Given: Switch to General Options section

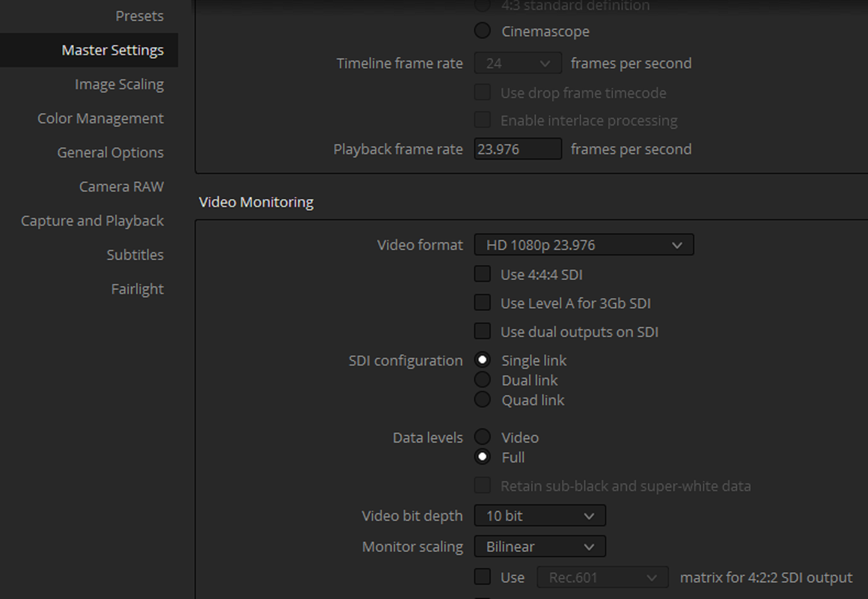Looking at the screenshot, I should pyautogui.click(x=110, y=153).
